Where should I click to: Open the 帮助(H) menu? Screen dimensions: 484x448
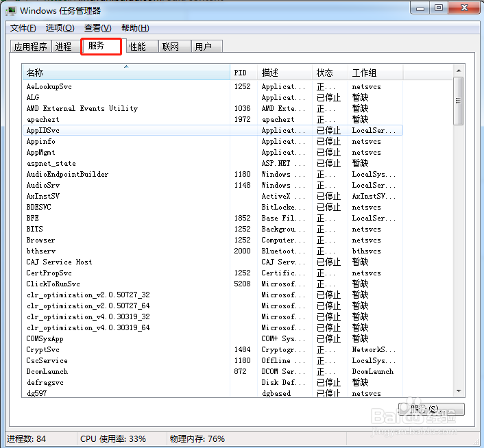click(x=135, y=28)
